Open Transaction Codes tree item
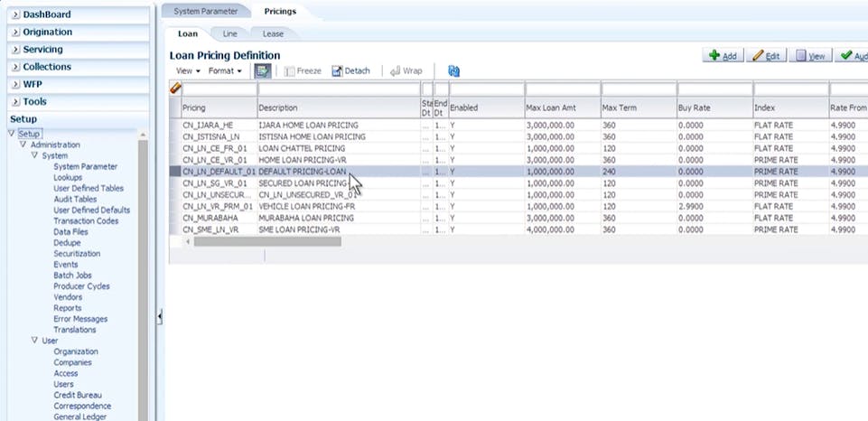The width and height of the screenshot is (868, 421). coord(86,221)
